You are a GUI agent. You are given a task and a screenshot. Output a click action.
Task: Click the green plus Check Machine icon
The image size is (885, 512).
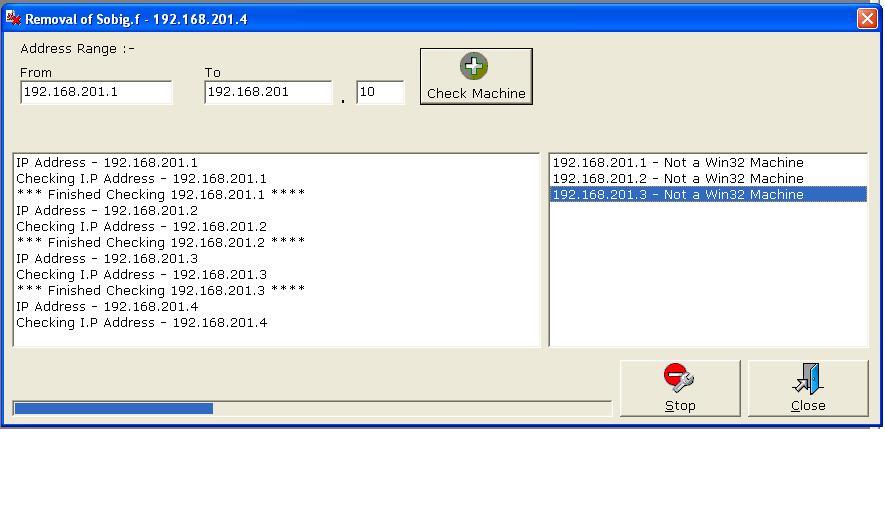[474, 66]
